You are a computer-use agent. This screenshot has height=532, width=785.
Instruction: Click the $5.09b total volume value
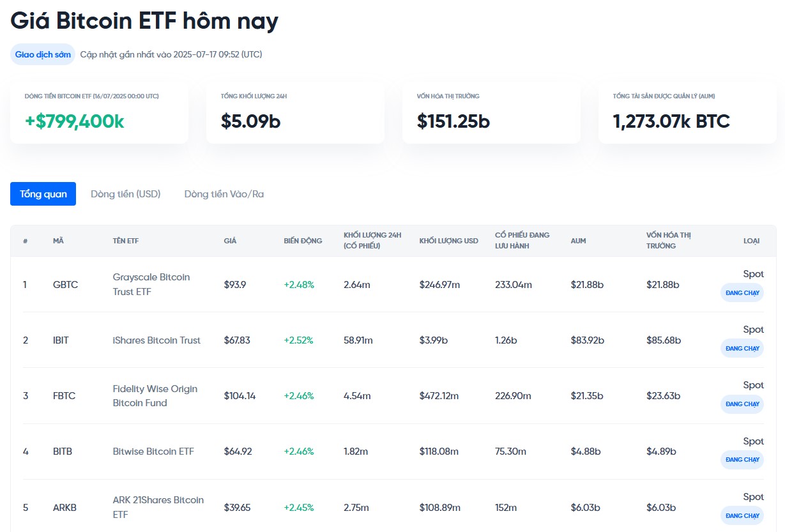pyautogui.click(x=250, y=121)
